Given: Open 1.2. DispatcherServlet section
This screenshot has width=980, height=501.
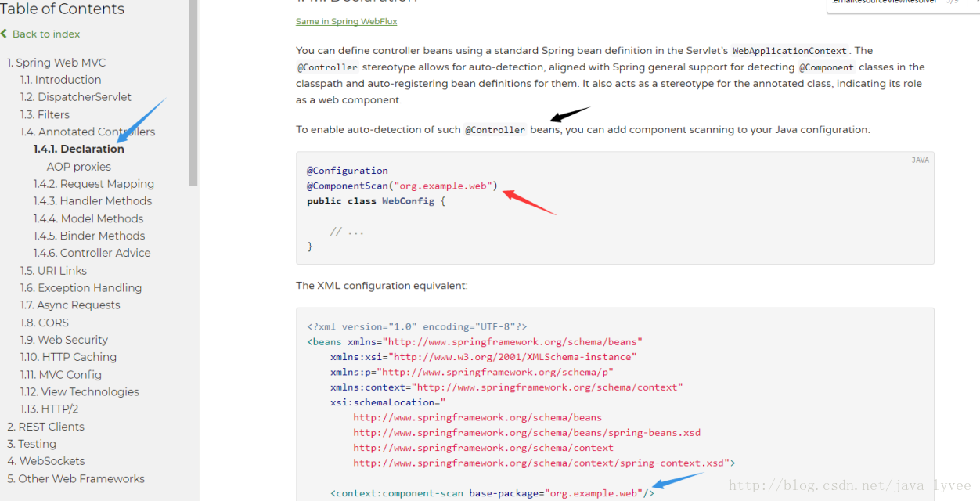Looking at the screenshot, I should tap(76, 97).
